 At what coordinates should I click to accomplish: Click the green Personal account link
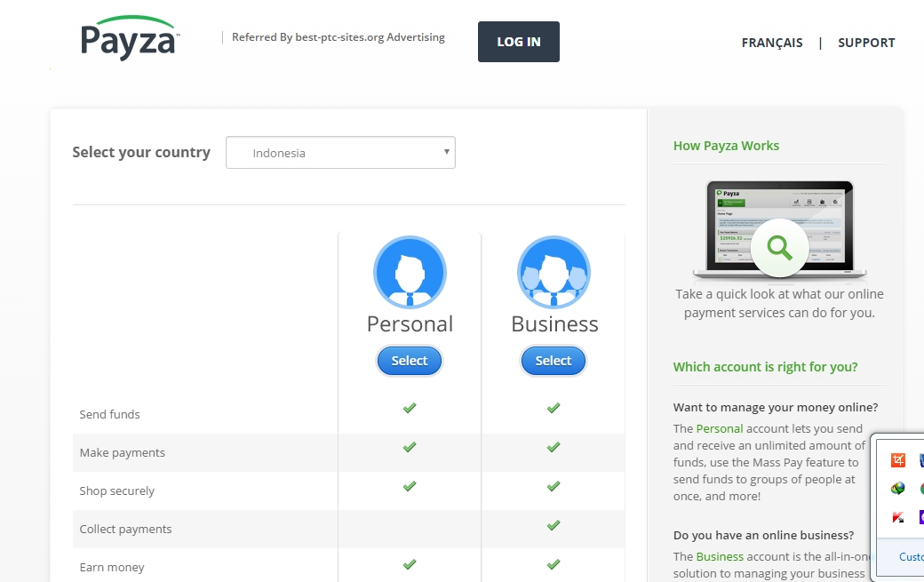720,429
